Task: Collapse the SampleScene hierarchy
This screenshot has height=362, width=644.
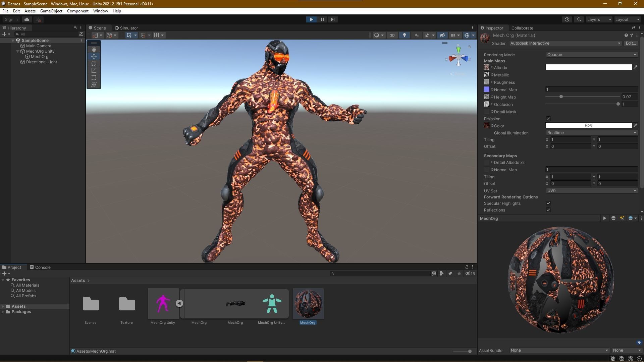Action: [x=13, y=41]
